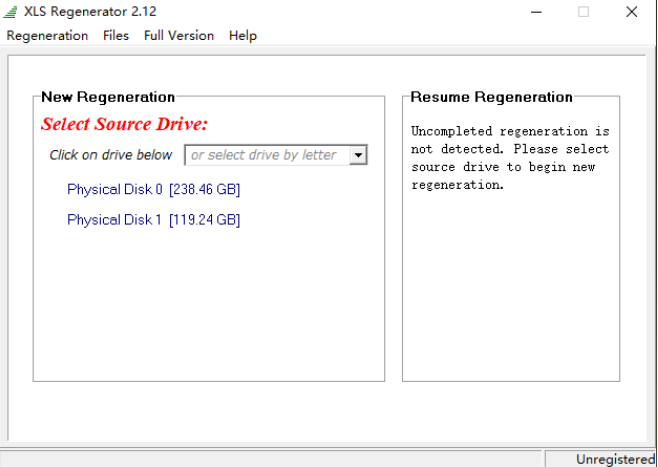Click the maximize window button
Viewport: 658px width, 467px height.
click(583, 12)
